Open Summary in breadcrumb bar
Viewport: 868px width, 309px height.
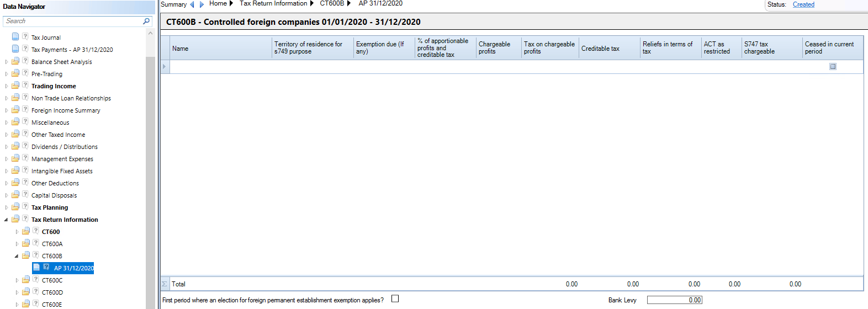tap(173, 4)
